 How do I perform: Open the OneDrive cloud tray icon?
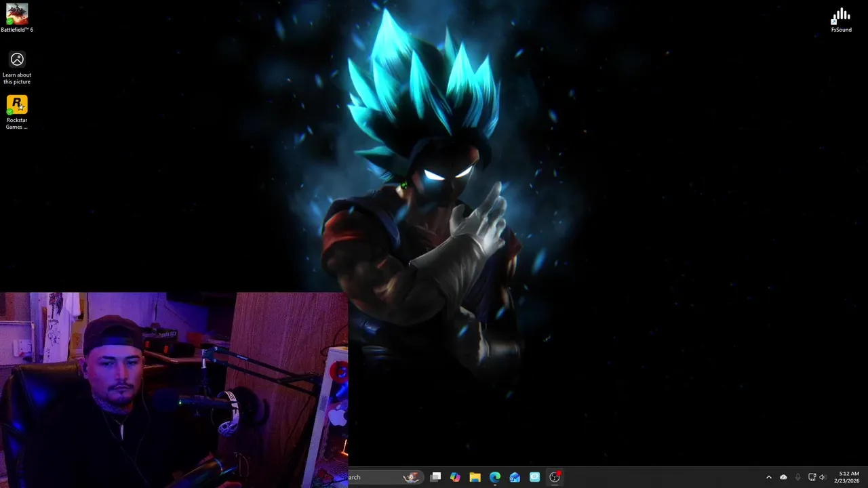tap(783, 477)
